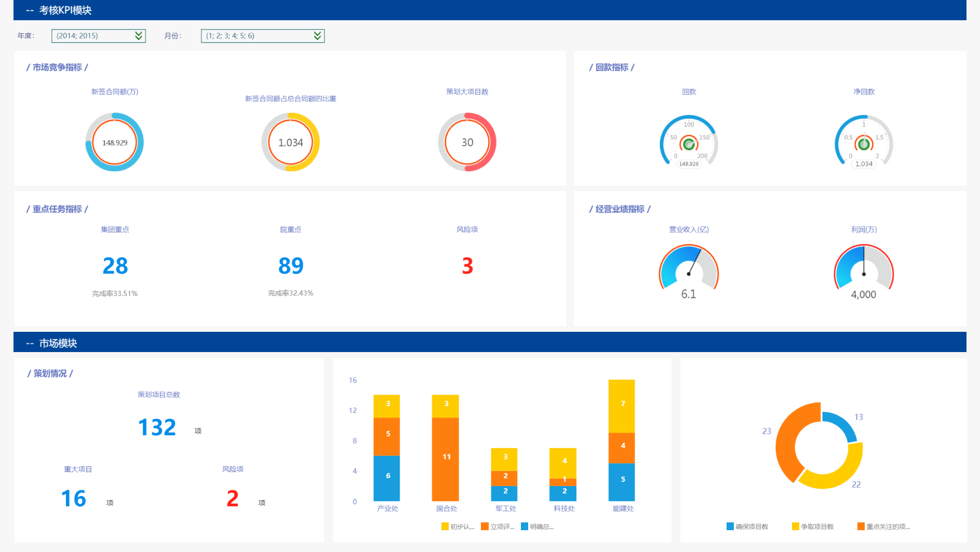Click the blue segment 5 in 能建处 bar
This screenshot has width=980, height=552.
click(x=622, y=482)
